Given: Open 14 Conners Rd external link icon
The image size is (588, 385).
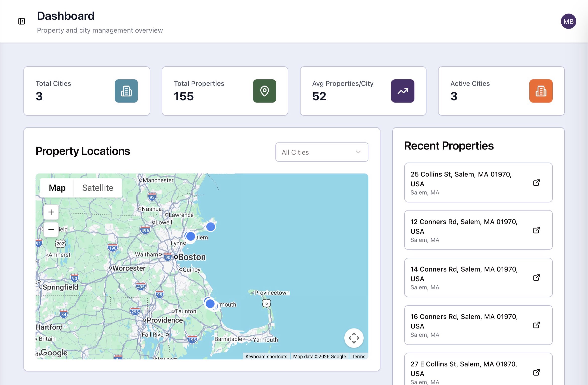Looking at the screenshot, I should (536, 278).
